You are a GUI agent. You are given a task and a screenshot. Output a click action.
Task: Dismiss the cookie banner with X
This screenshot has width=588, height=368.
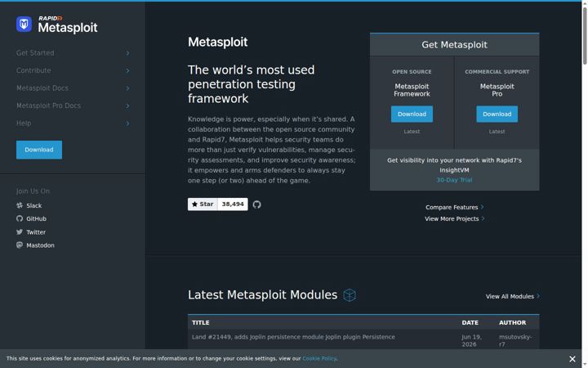click(x=572, y=359)
